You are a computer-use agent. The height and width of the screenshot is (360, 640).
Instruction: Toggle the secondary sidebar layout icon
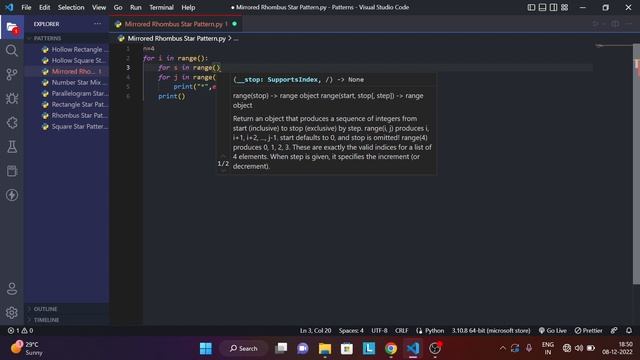[553, 7]
